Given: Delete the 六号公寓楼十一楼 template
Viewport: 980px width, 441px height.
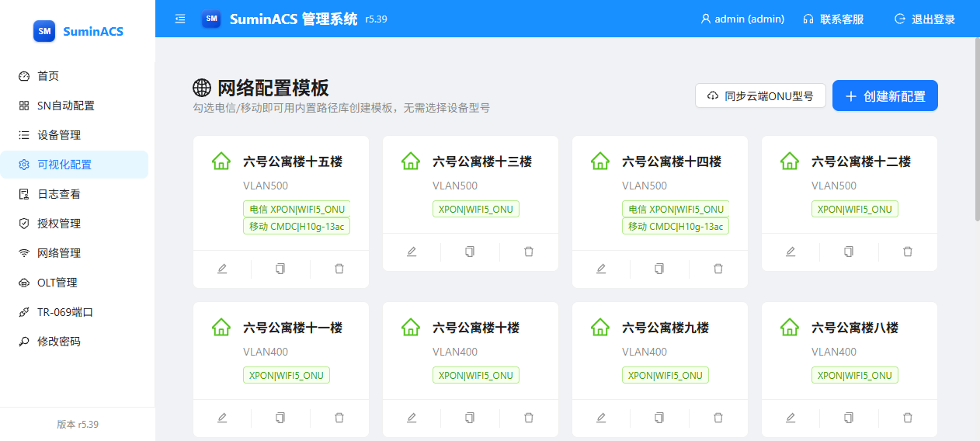Looking at the screenshot, I should click(339, 418).
